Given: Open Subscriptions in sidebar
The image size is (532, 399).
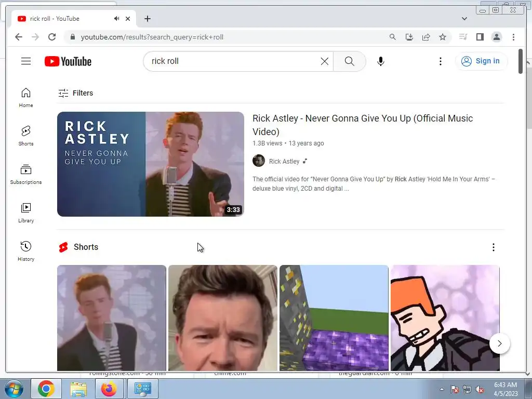Looking at the screenshot, I should point(26,175).
